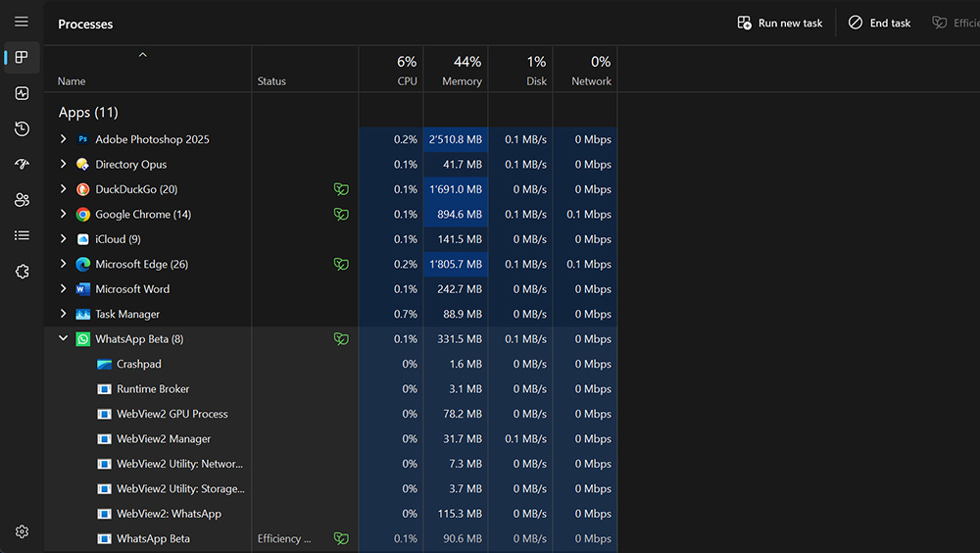Click the Efficiency mode button

pyautogui.click(x=955, y=24)
